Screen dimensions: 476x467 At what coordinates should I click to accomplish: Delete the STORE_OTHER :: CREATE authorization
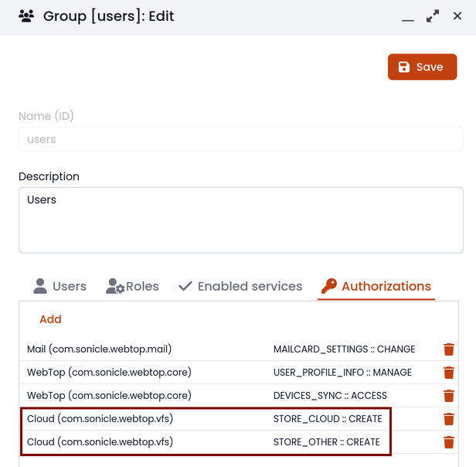[x=449, y=442]
